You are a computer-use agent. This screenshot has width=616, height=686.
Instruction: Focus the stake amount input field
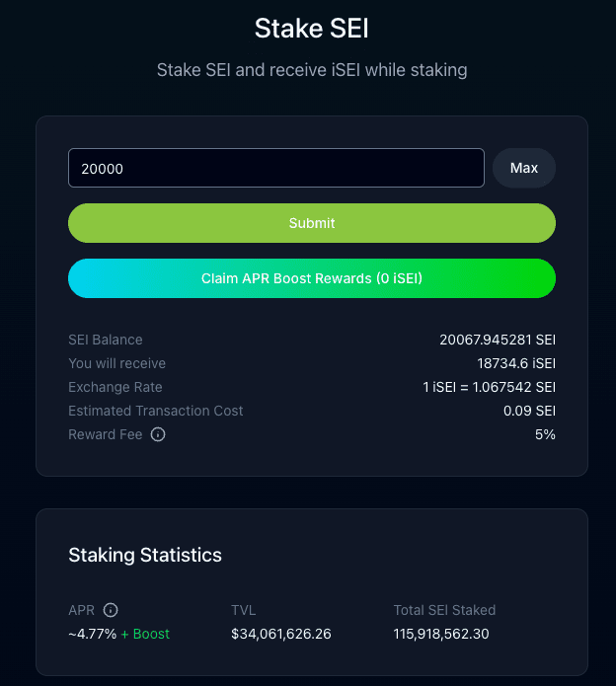click(275, 168)
